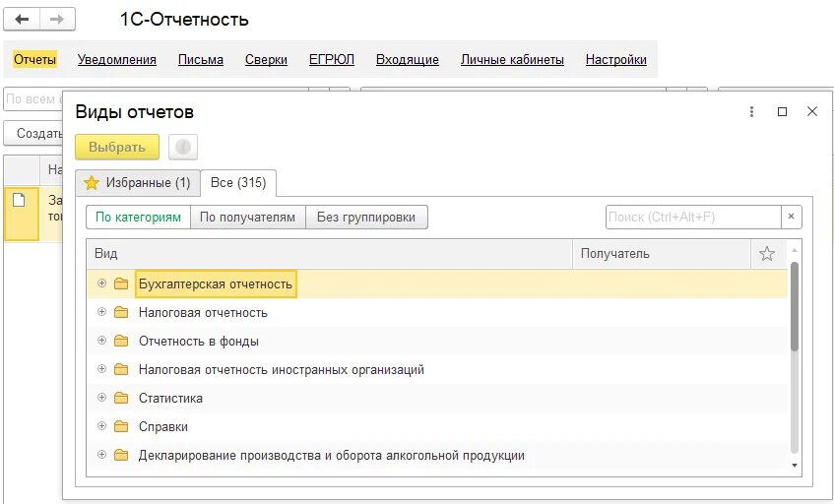Screen dimensions: 834x504
Task: Click the scrollbar up arrow of report list
Action: coord(795,250)
